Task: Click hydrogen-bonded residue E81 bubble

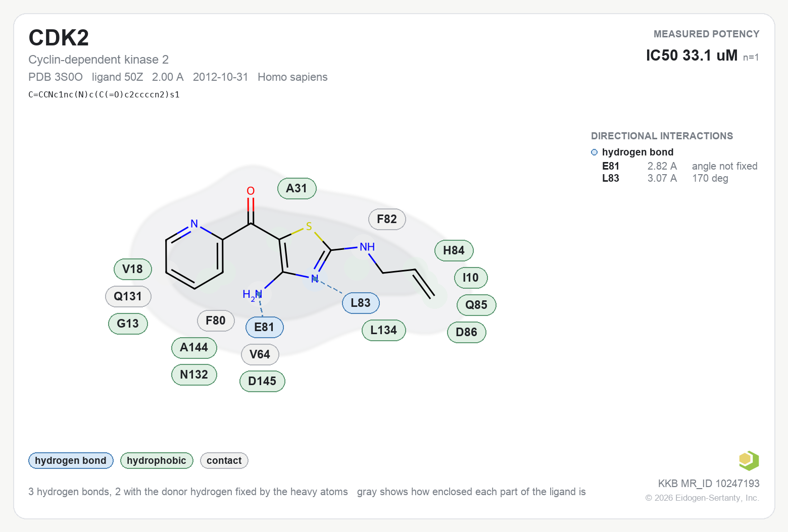Action: click(x=265, y=327)
